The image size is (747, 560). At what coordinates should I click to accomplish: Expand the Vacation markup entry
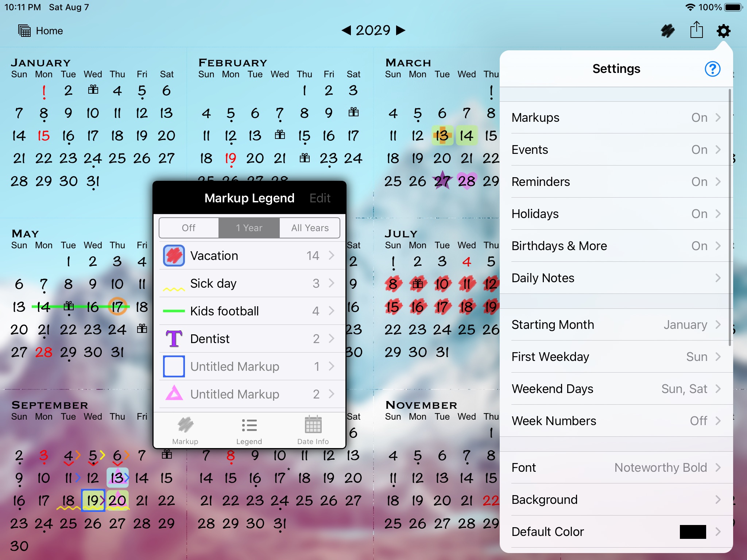click(330, 255)
